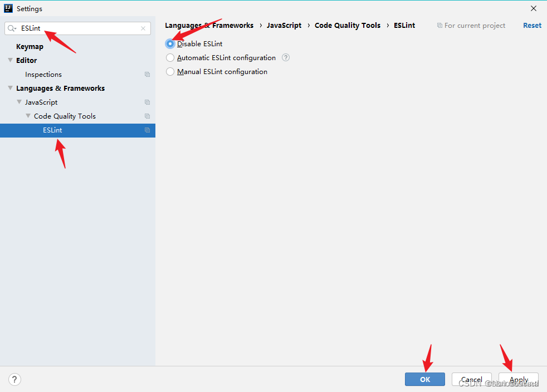Focus the settings search field
Viewport: 547px width, 392px height.
tap(77, 28)
